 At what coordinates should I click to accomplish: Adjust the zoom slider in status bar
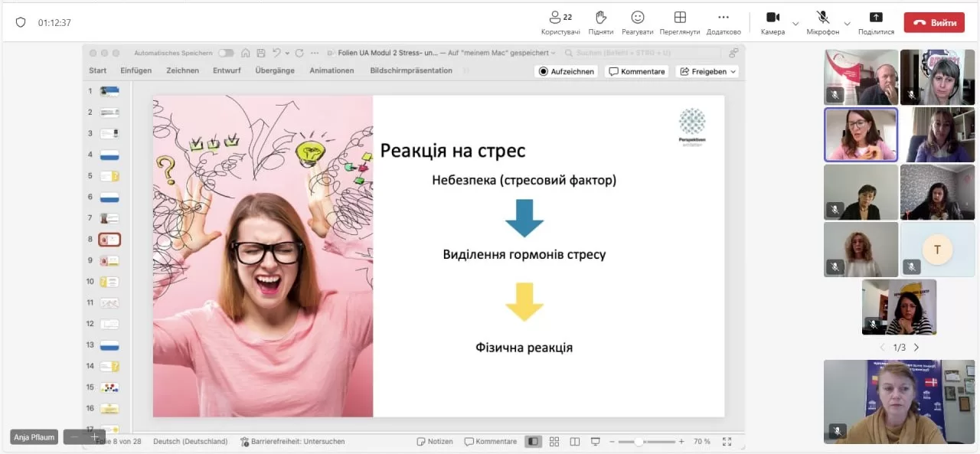pyautogui.click(x=639, y=442)
